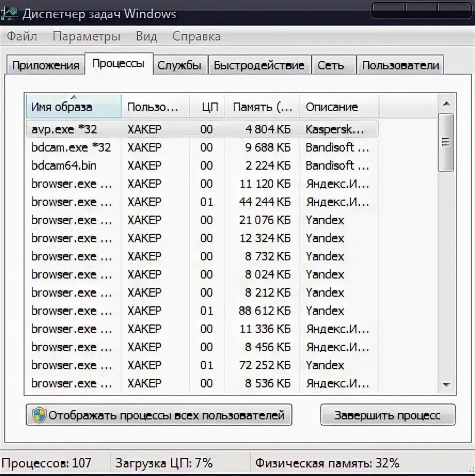Click ХАКЕР user cell for bdcam64.bin

tap(144, 166)
